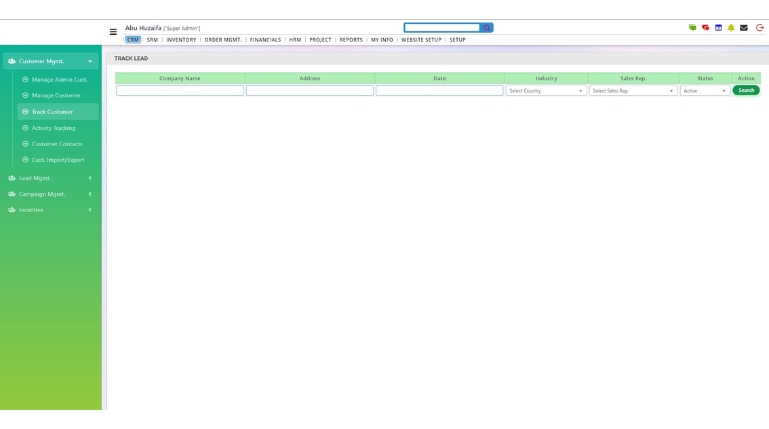769x429 pixels.
Task: Open the mail envelope icon
Action: pos(744,28)
